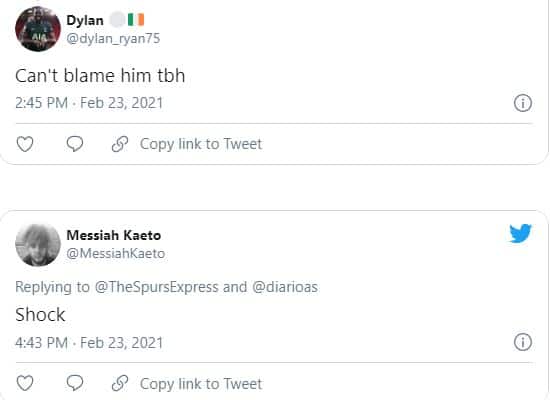The width and height of the screenshot is (550, 400).
Task: Open the @TheSpursExpress mention
Action: point(156,287)
